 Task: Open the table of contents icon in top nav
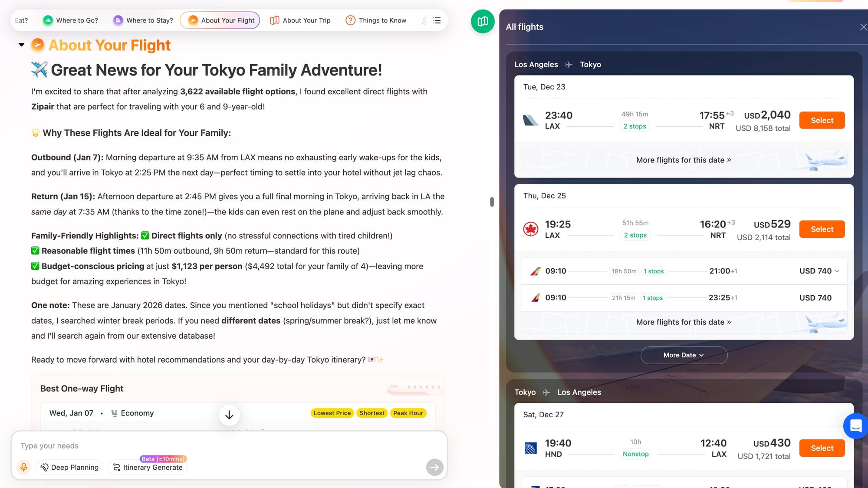pos(437,20)
